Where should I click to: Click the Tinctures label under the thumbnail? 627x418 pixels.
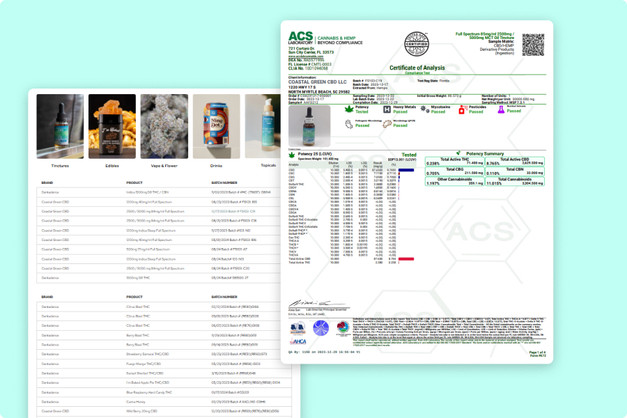(x=60, y=166)
